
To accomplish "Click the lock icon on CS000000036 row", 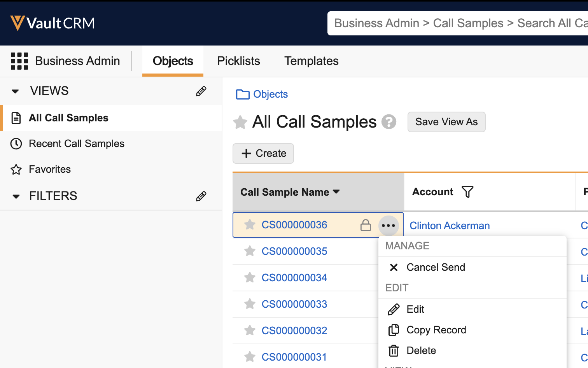I will (x=366, y=225).
